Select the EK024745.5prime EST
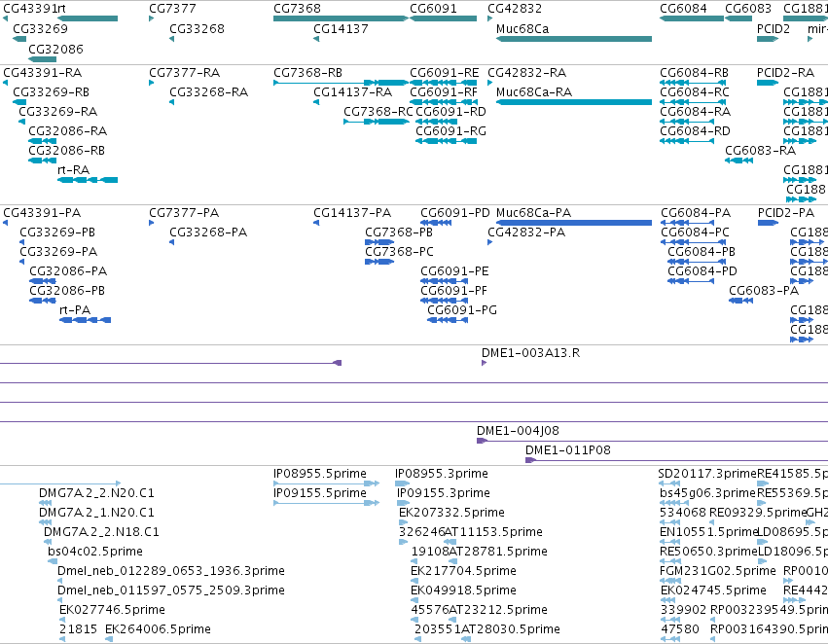 coord(668,600)
